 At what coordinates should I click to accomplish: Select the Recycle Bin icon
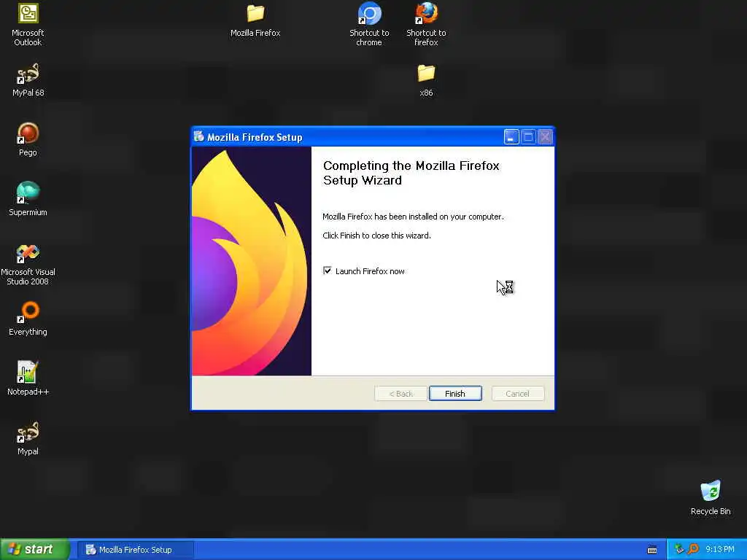pos(711,498)
